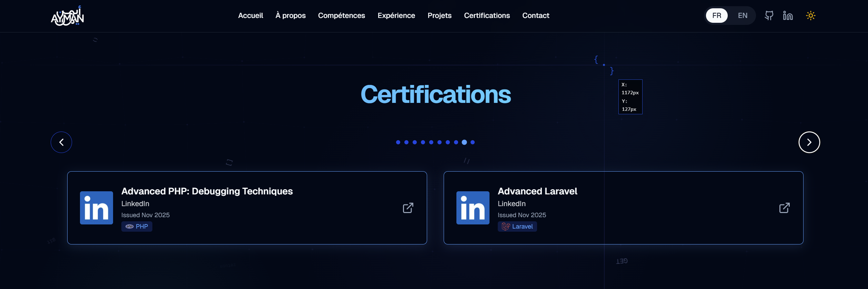Select the fifth carousel pagination dot

coord(431,142)
